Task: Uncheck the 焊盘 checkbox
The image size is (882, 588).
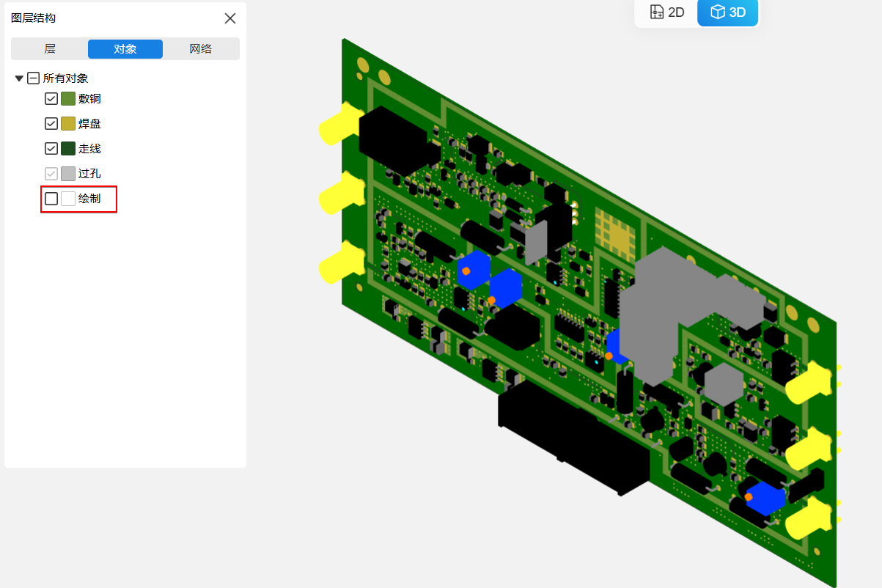Action: 51,124
